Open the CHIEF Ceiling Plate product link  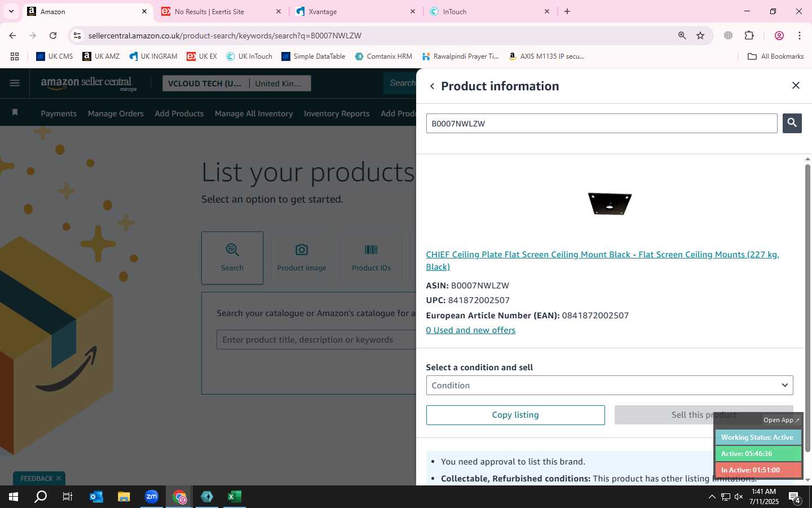[602, 261]
